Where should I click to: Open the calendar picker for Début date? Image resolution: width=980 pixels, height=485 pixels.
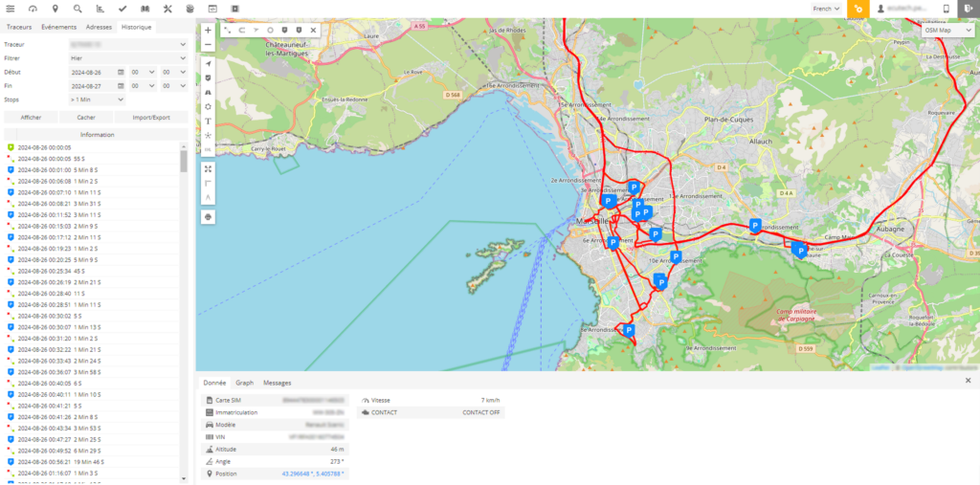tap(121, 72)
